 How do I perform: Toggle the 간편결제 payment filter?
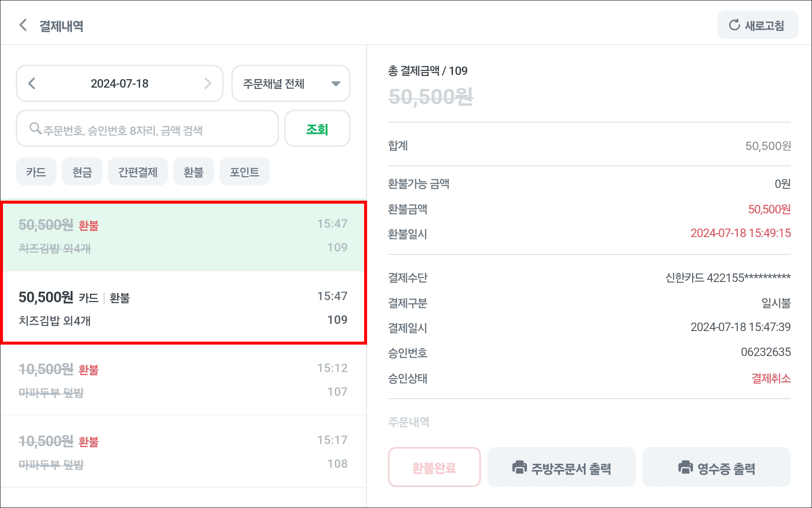(138, 171)
